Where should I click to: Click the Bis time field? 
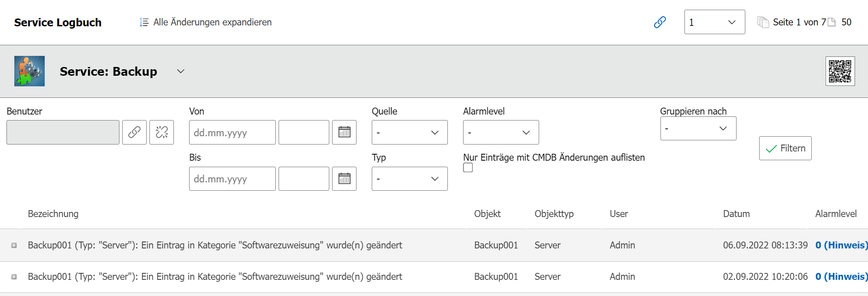click(304, 179)
